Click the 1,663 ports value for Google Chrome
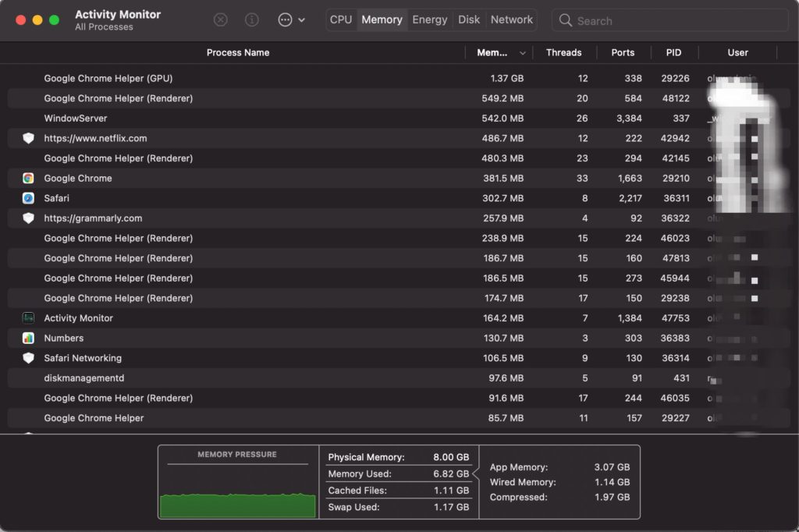The width and height of the screenshot is (799, 532). 630,178
